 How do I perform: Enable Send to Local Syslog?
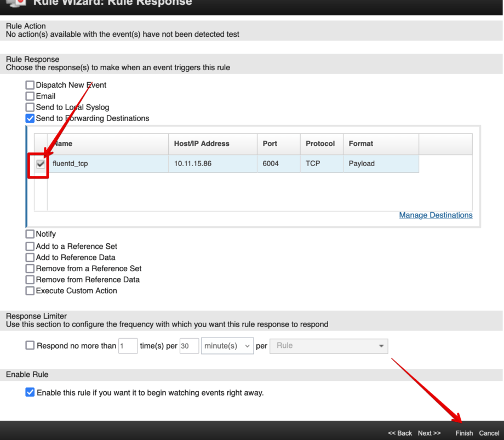click(x=30, y=107)
